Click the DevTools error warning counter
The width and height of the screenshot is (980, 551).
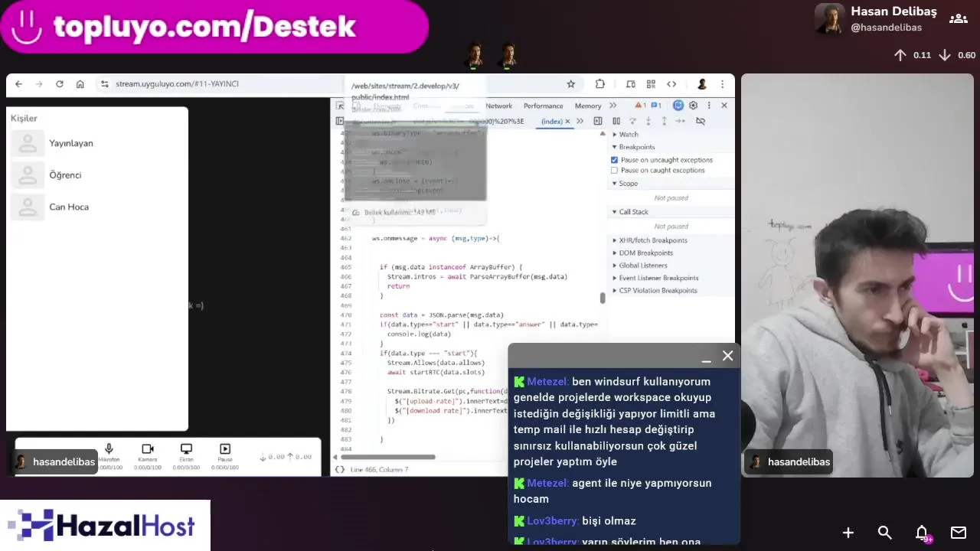[x=640, y=106]
